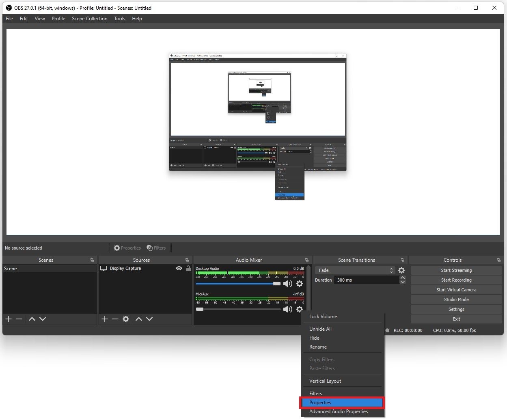The width and height of the screenshot is (507, 420).
Task: Add a new scene with plus
Action: pyautogui.click(x=9, y=319)
